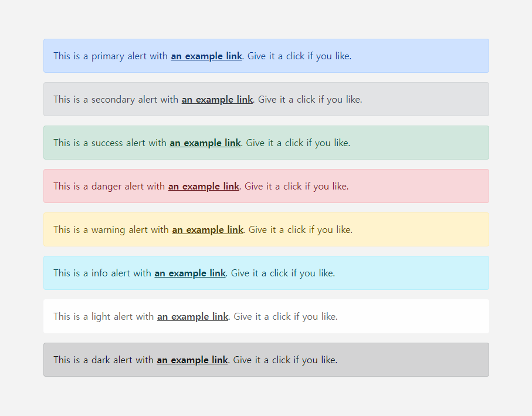Click the example link in the light alert
The height and width of the screenshot is (416, 532).
(193, 317)
